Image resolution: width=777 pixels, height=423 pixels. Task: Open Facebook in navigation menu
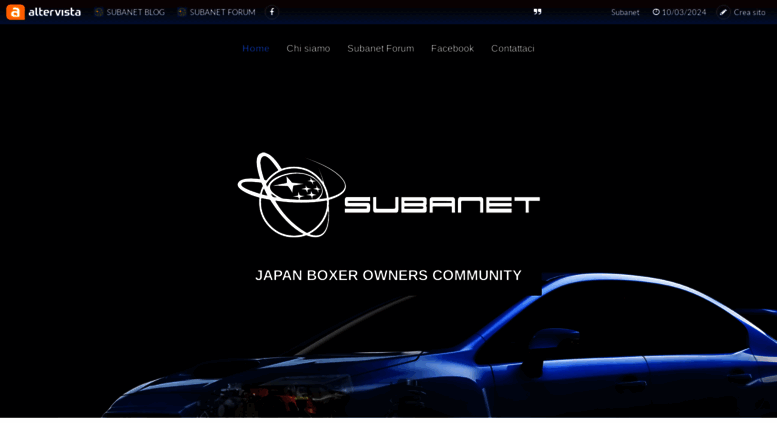pos(452,49)
